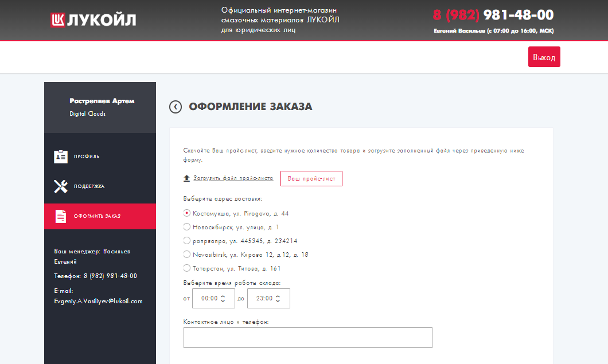Viewport: 608px width, 364px height.
Task: Click the Оформить заказ document icon
Action: click(60, 216)
